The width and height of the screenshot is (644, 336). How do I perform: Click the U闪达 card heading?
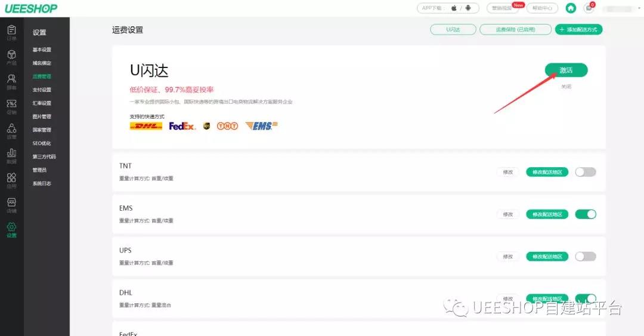(149, 71)
